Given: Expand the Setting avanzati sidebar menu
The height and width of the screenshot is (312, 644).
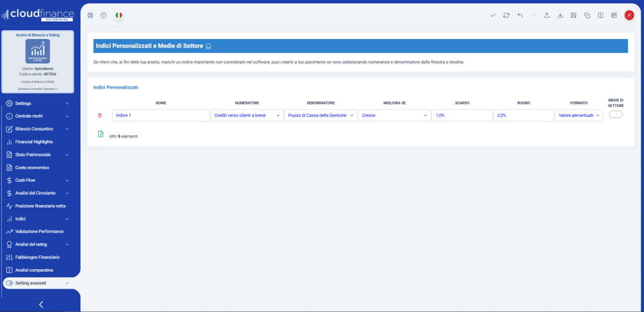Looking at the screenshot, I should click(38, 283).
